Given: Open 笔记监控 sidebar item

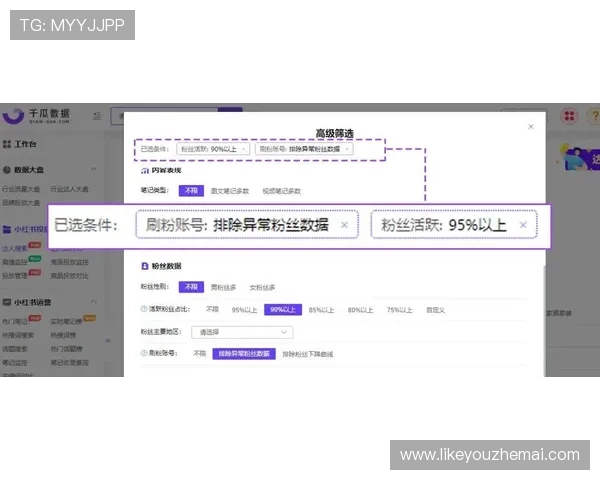Looking at the screenshot, I should (x=15, y=363).
